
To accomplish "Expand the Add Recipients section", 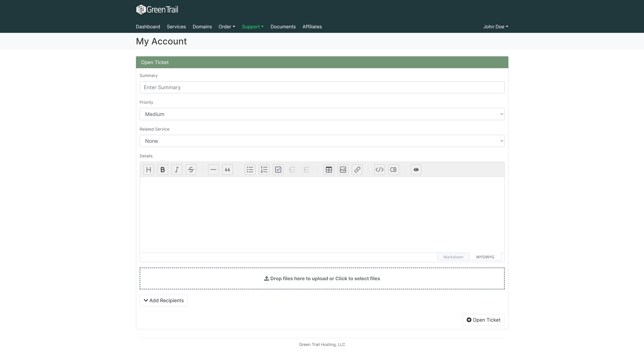I will click(163, 301).
